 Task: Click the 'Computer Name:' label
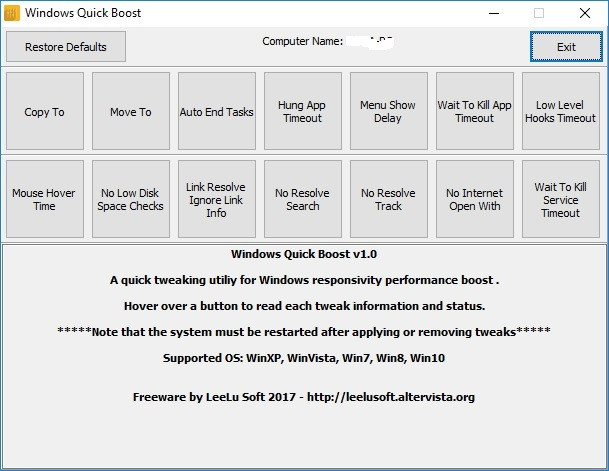pos(303,41)
